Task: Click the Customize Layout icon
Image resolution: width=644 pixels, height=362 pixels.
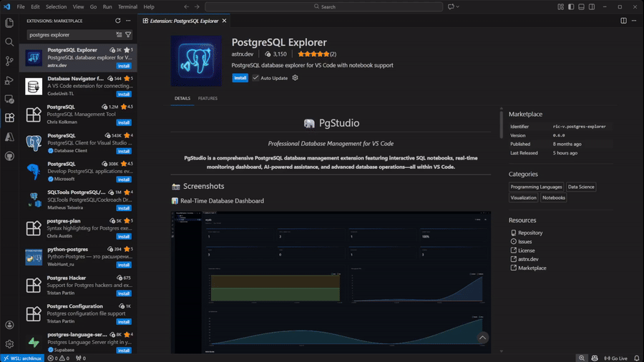Action: click(x=560, y=6)
